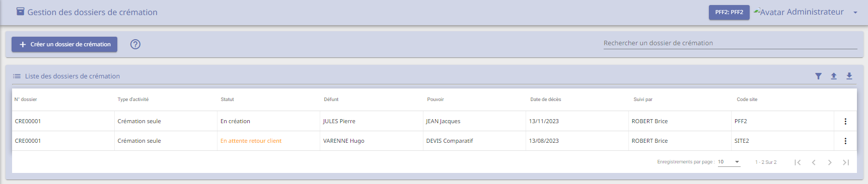Select the En attente retour client status cell
This screenshot has width=868, height=184.
251,141
